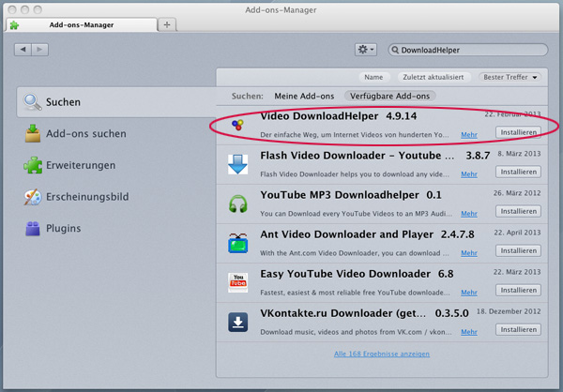
Task: Open the Erweiterungen category
Action: 116,165
